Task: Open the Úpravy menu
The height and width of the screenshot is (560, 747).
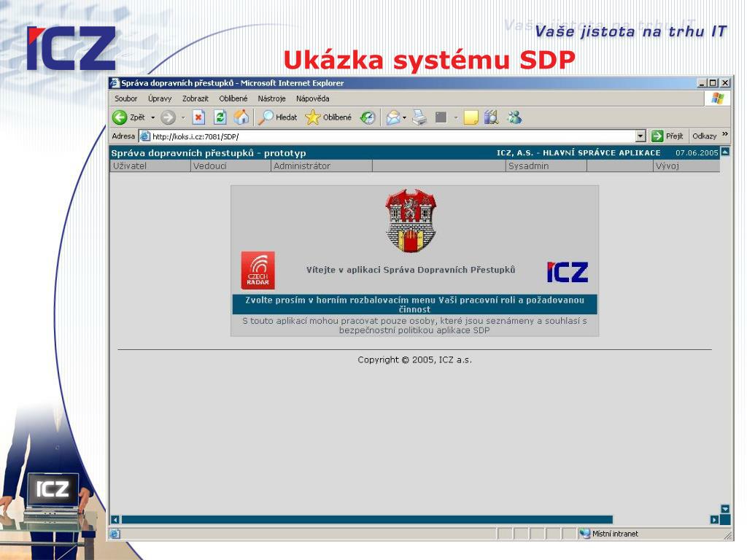Action: (x=160, y=98)
